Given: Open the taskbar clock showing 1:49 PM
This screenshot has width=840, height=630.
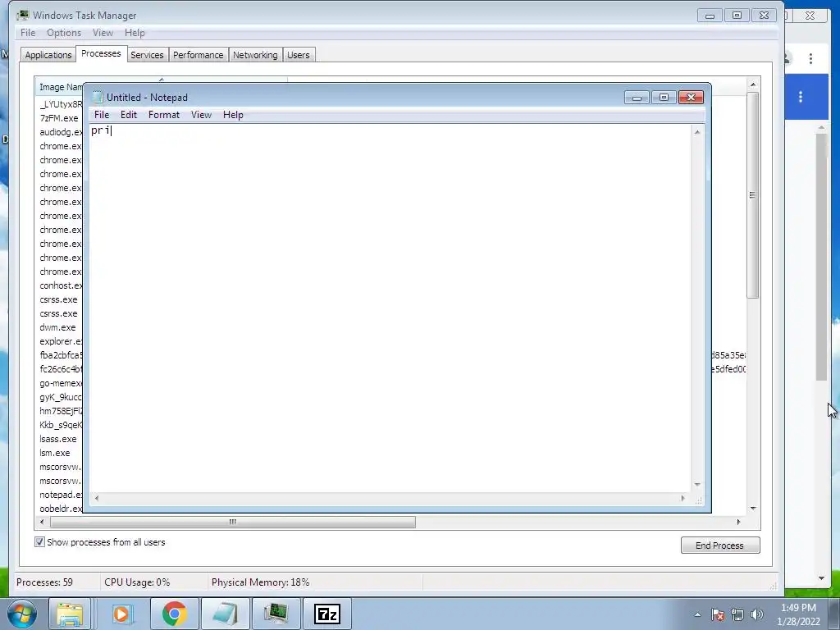Looking at the screenshot, I should pyautogui.click(x=798, y=614).
